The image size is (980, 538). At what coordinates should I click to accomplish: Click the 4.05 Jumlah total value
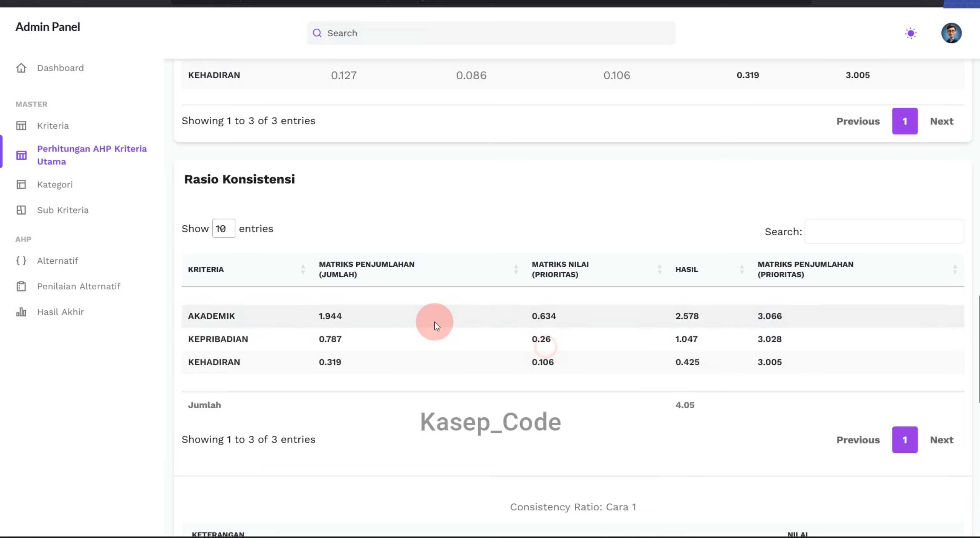tap(685, 405)
